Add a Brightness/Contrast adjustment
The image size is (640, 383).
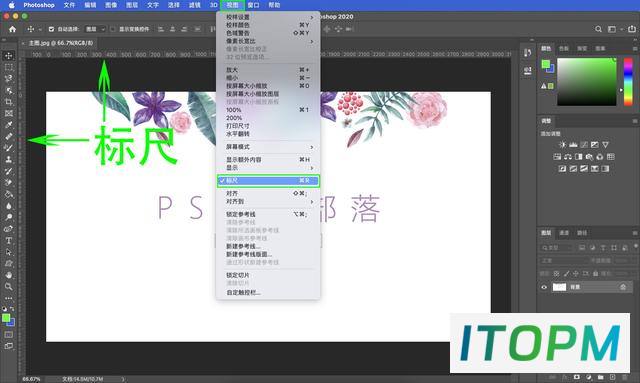(x=562, y=145)
